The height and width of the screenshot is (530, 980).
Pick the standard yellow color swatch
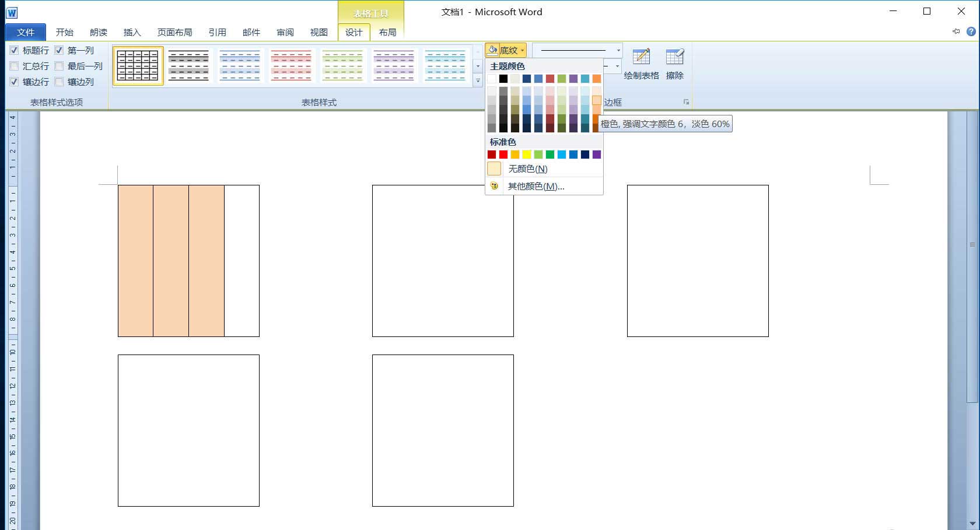(527, 155)
